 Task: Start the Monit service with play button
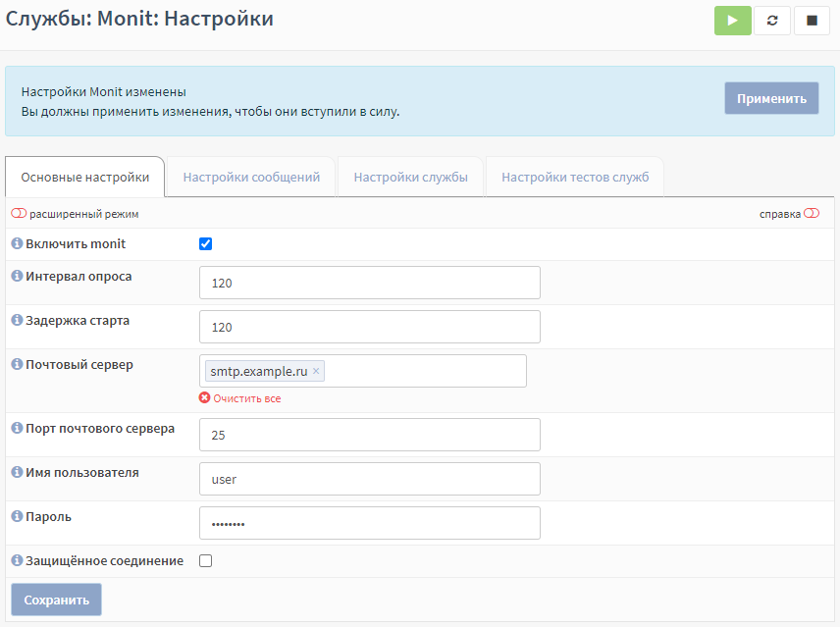[x=732, y=21]
